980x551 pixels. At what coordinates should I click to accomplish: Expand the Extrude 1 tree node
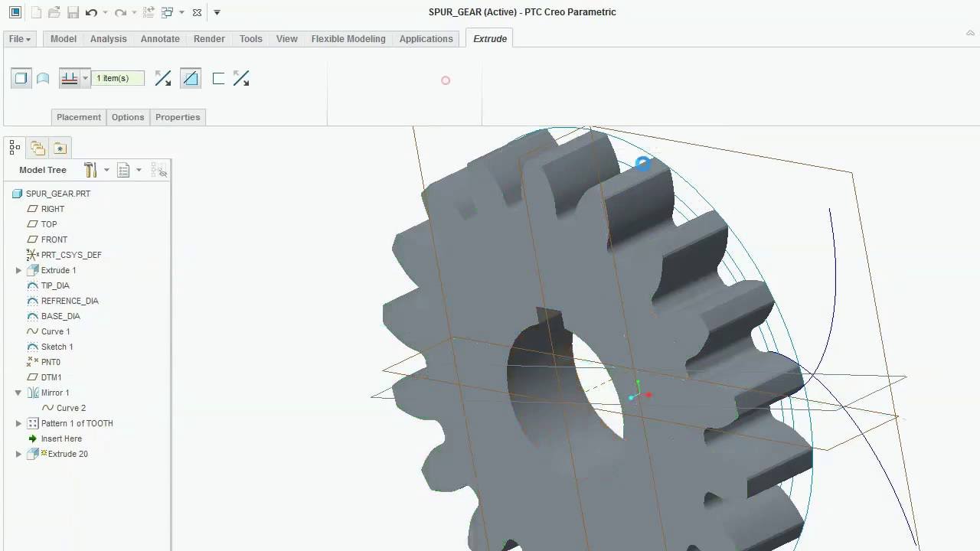pos(18,270)
